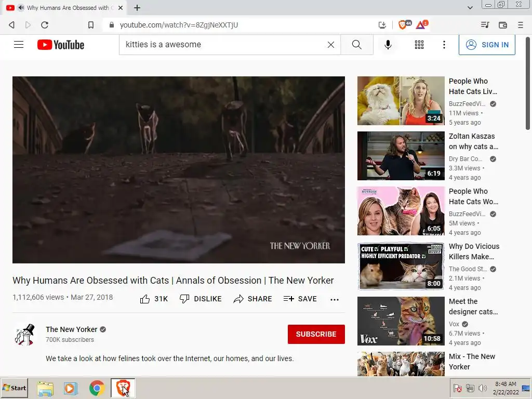Click the red SUBSCRIBE button
Viewport: 532px width, 399px height.
coord(316,334)
